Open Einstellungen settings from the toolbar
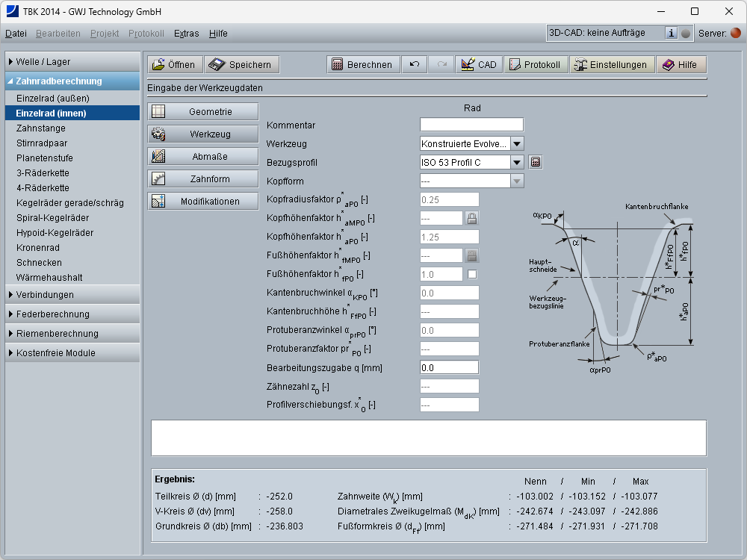 click(x=610, y=65)
